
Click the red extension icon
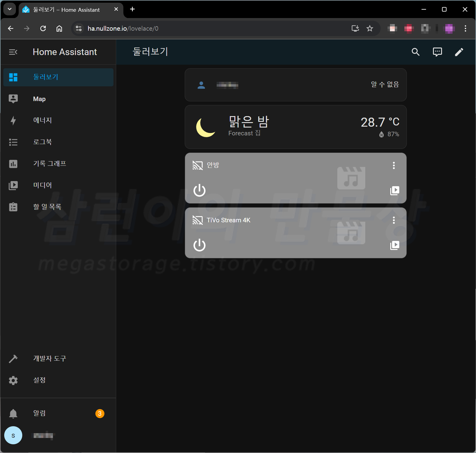[x=409, y=29]
